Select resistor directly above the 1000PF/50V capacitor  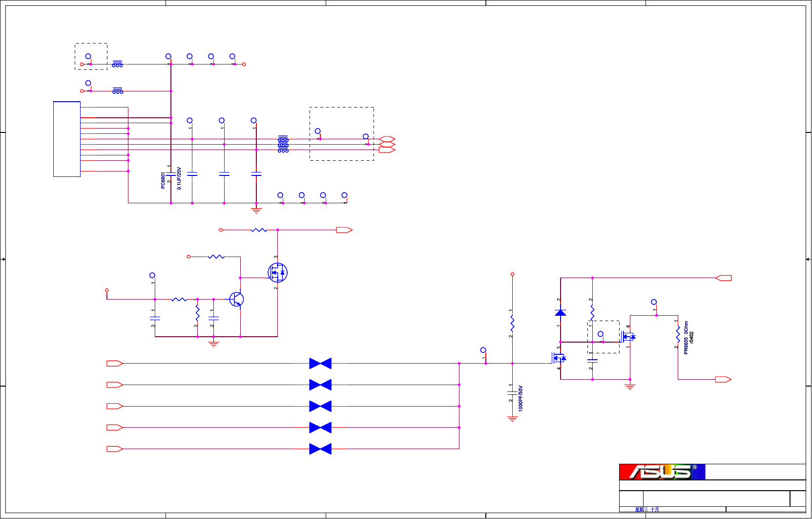point(512,324)
